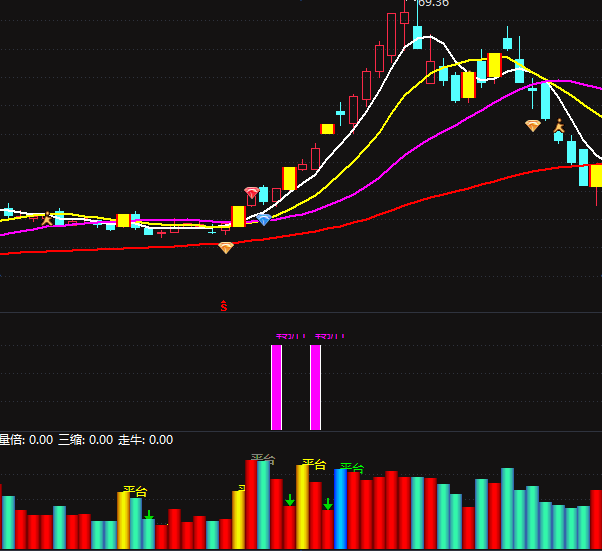Image resolution: width=602 pixels, height=551 pixels.
Task: Select yellow volume bar under leftmost 平台 label
Action: (x=123, y=520)
